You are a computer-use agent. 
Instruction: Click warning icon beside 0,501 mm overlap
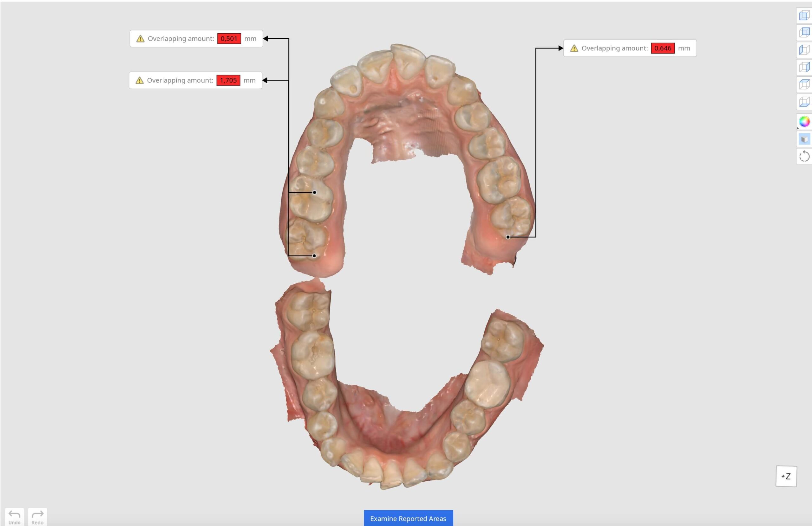[140, 39]
